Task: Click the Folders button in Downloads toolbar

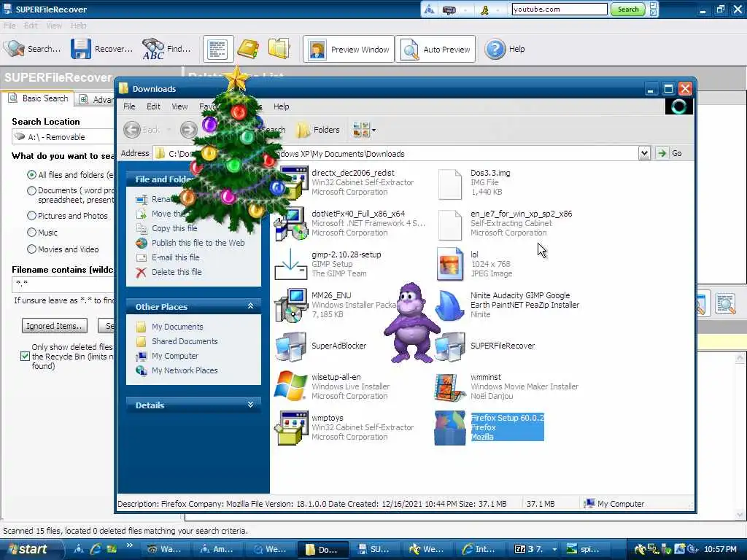Action: tap(318, 130)
